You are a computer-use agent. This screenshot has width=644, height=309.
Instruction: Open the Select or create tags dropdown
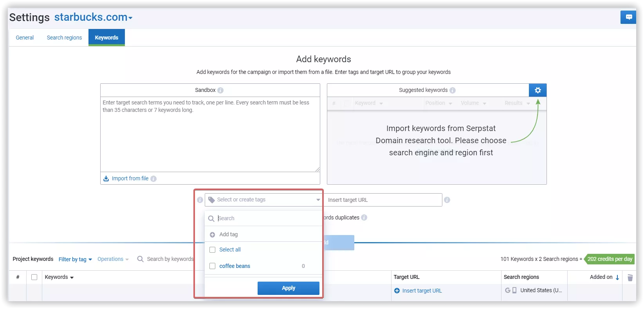[263, 200]
